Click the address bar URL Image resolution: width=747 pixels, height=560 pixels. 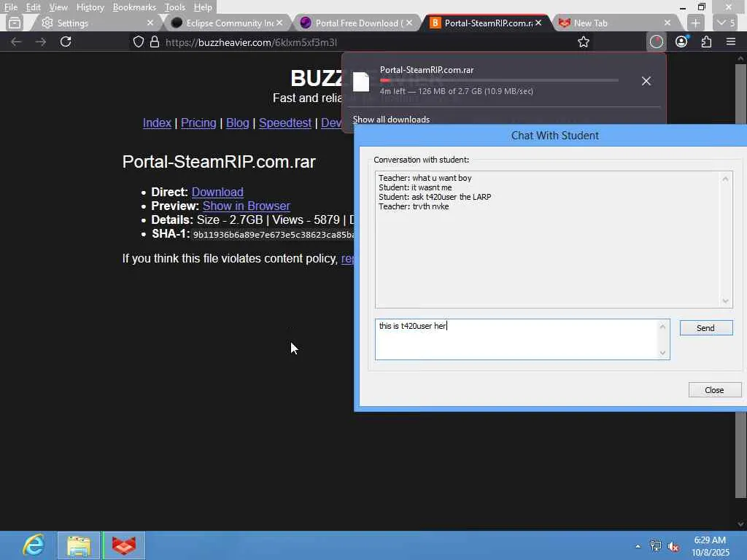tap(252, 42)
